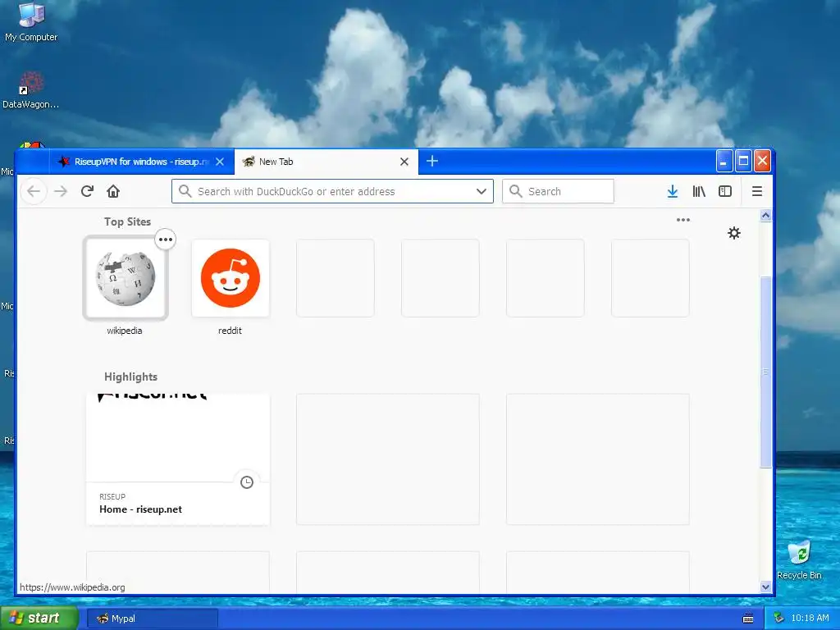Close the New Tab tab
This screenshot has height=630, width=840.
(404, 162)
